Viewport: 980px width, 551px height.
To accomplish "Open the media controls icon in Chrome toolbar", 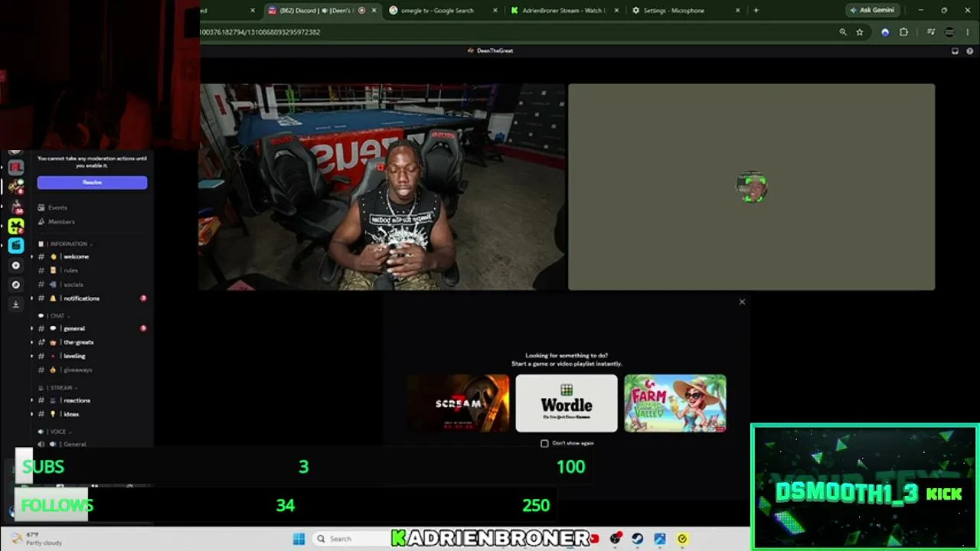I will pyautogui.click(x=931, y=32).
